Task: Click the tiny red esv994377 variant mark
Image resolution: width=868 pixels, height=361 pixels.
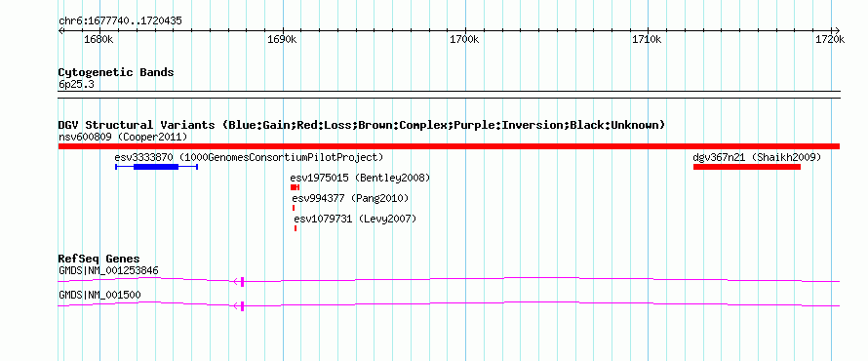Action: pos(294,208)
